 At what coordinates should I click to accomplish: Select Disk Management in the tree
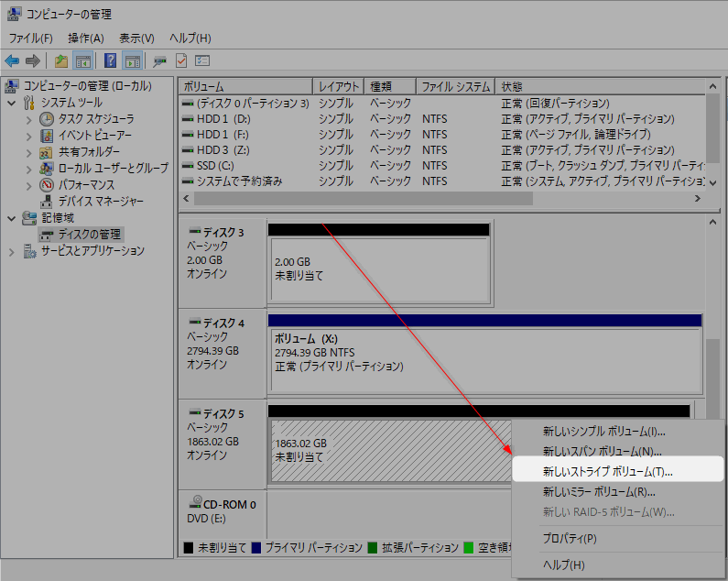89,235
